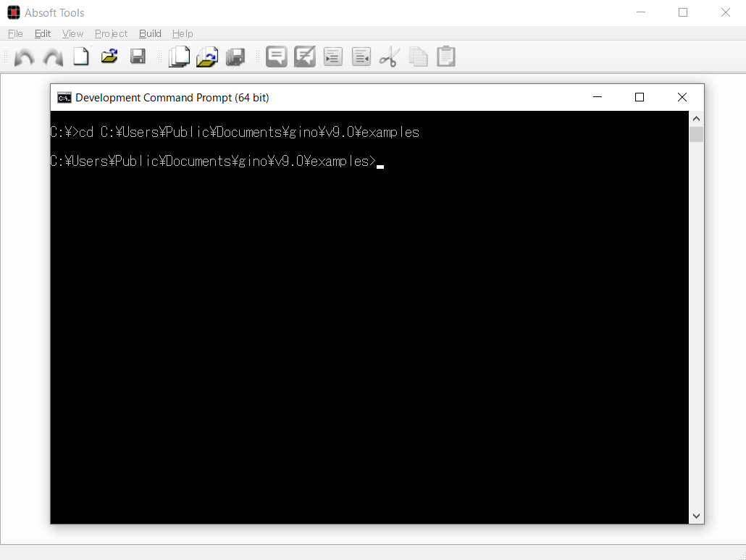This screenshot has height=560, width=746.
Task: Click the Unindent lines icon
Action: (361, 57)
